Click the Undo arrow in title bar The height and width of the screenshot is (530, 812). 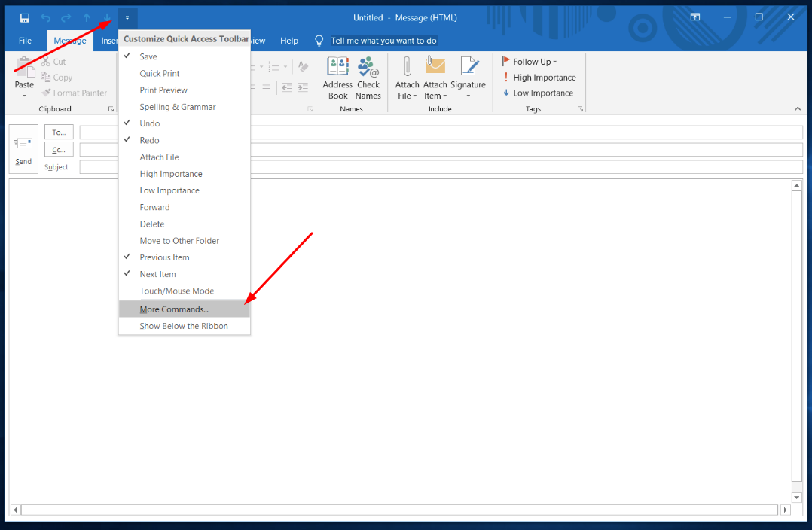pos(45,18)
